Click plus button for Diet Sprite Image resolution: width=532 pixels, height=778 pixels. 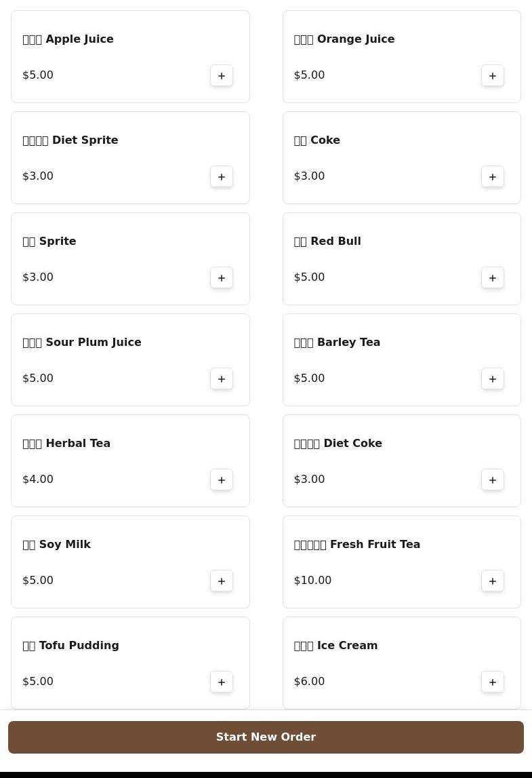click(x=222, y=176)
